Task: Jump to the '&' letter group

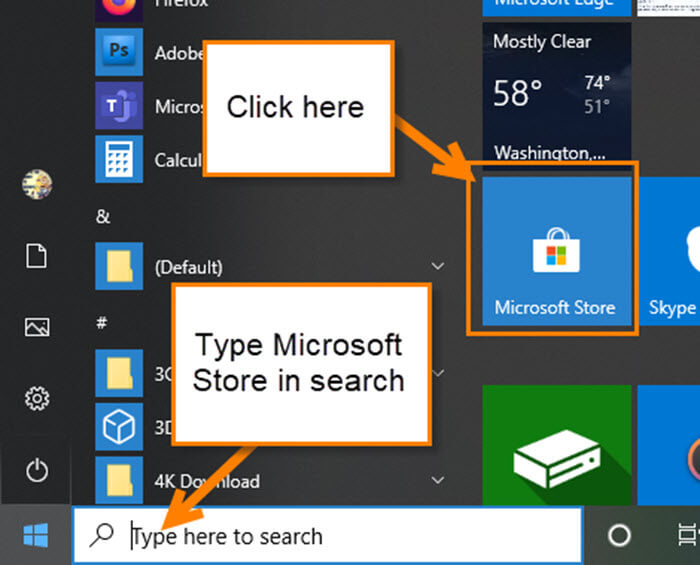Action: pos(103,216)
